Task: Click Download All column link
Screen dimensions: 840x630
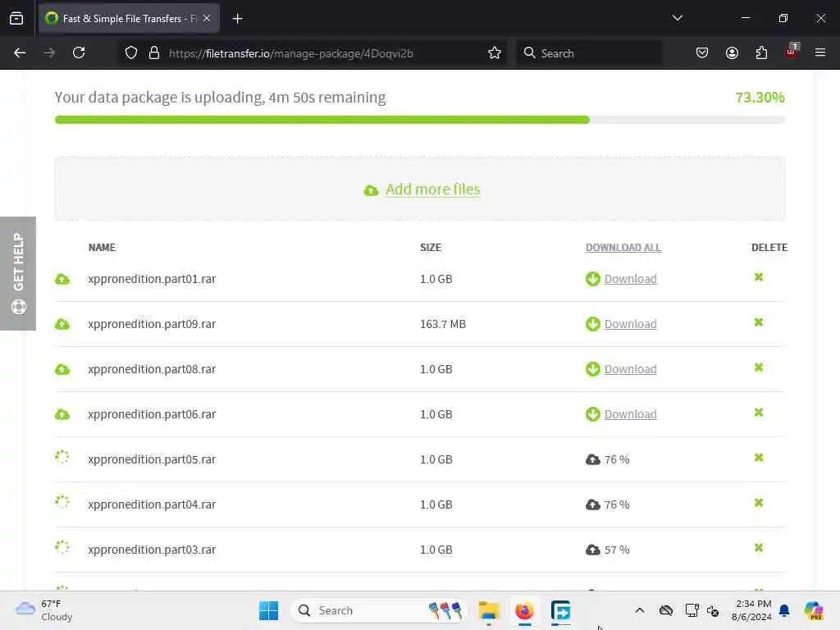Action: [623, 248]
